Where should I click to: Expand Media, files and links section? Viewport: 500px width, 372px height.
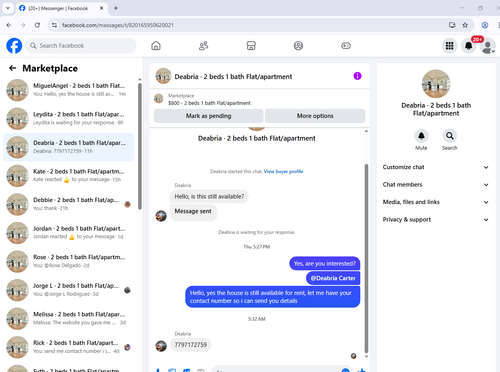pos(436,202)
